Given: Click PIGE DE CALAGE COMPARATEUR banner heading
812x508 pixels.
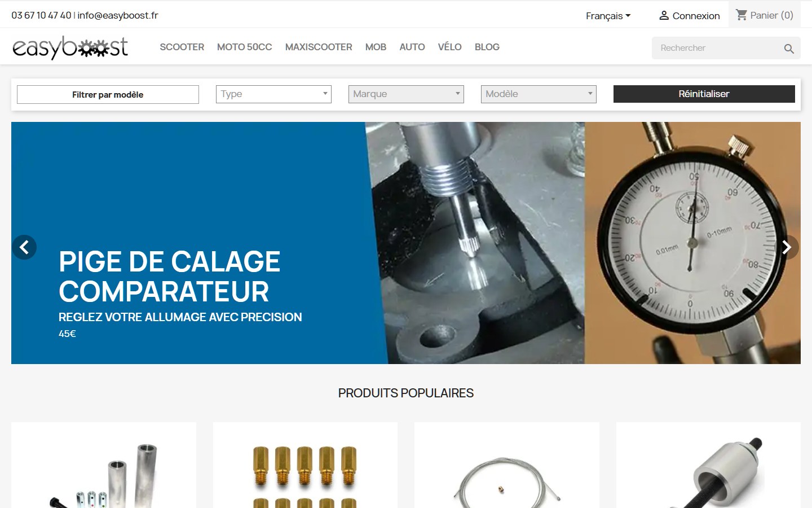Looking at the screenshot, I should [x=169, y=277].
